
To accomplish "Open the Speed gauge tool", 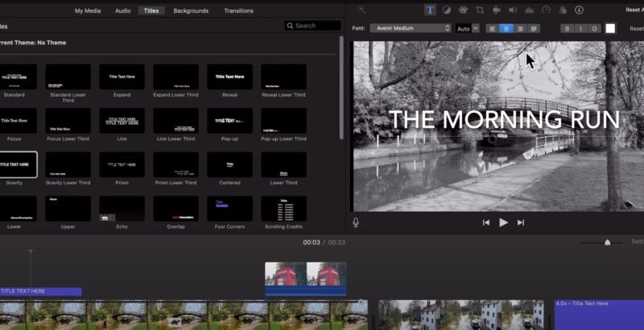I will (x=546, y=10).
